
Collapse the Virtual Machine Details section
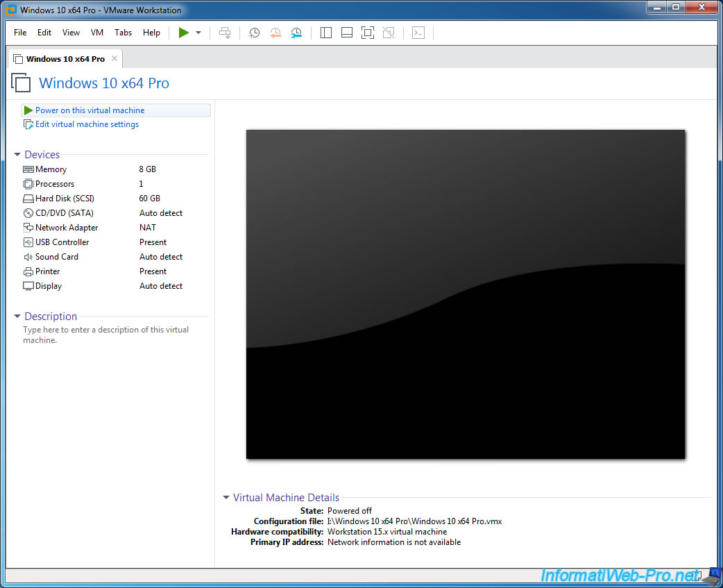[x=226, y=497]
